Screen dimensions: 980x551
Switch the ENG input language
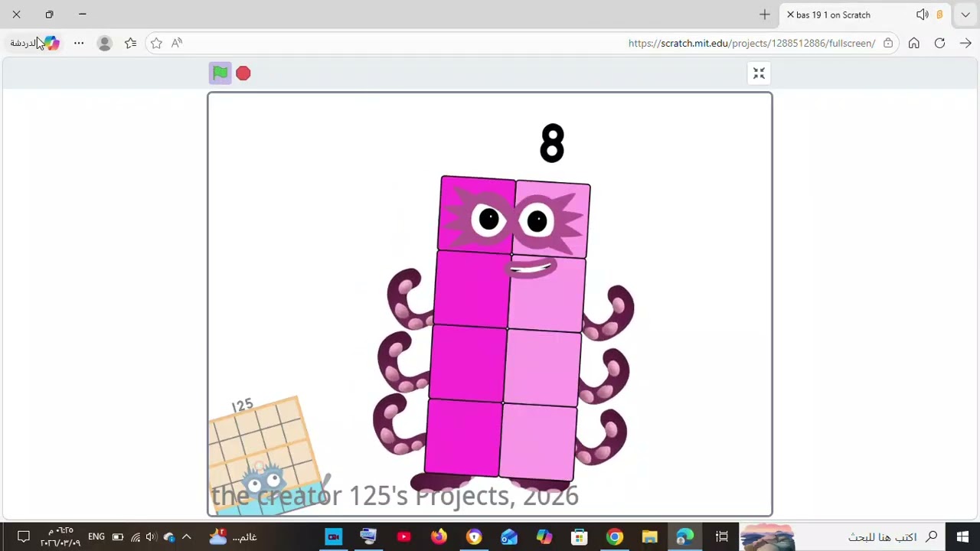(96, 537)
